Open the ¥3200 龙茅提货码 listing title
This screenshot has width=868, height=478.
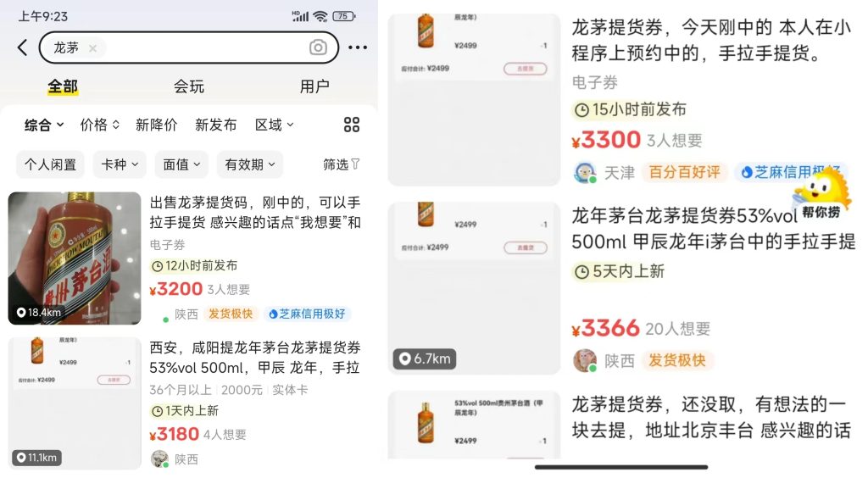pos(255,213)
